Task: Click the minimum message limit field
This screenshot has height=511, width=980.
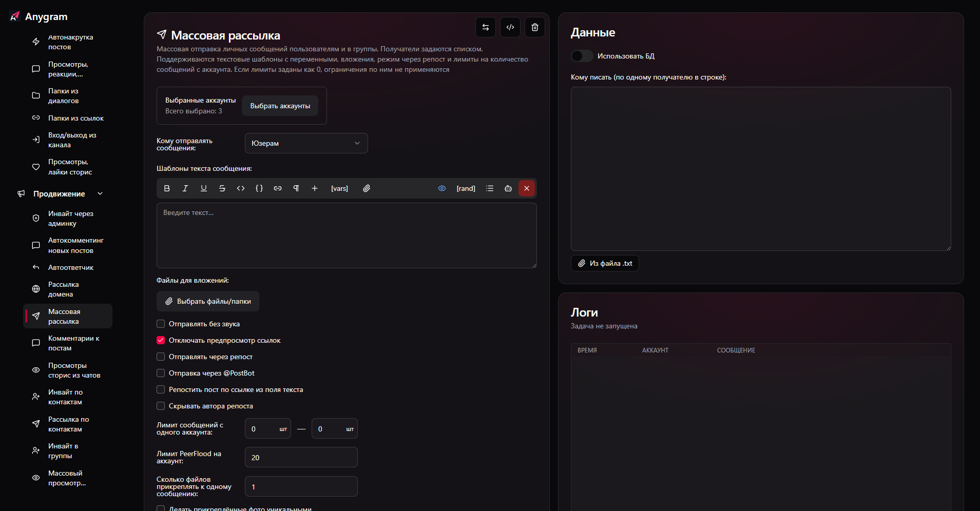Action: (x=268, y=428)
